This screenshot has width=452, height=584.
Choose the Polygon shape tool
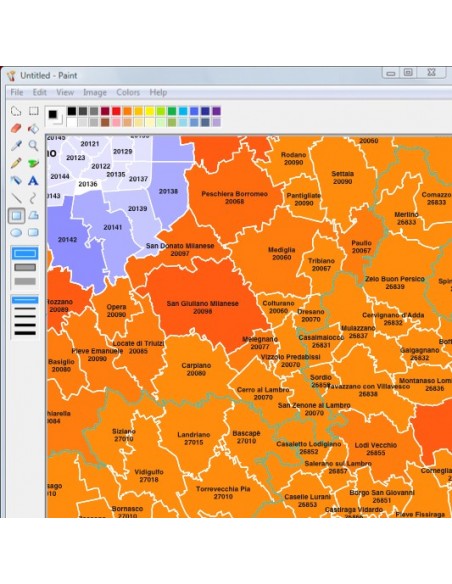34,215
